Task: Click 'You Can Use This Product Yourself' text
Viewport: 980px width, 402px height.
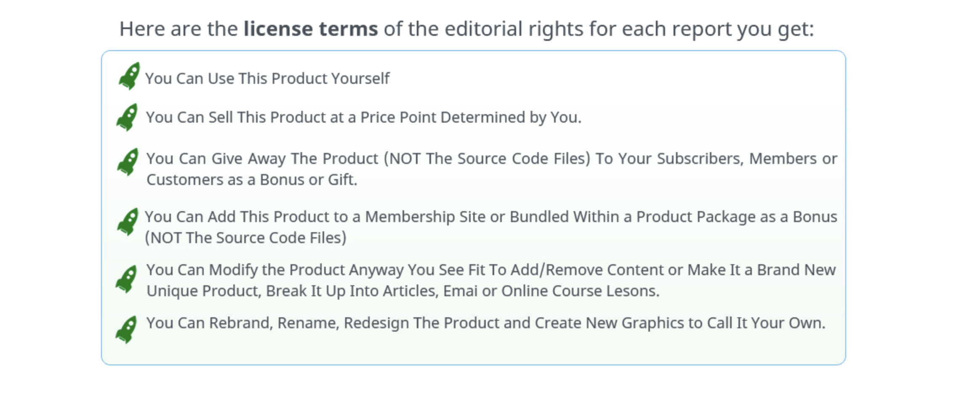Action: [x=268, y=79]
